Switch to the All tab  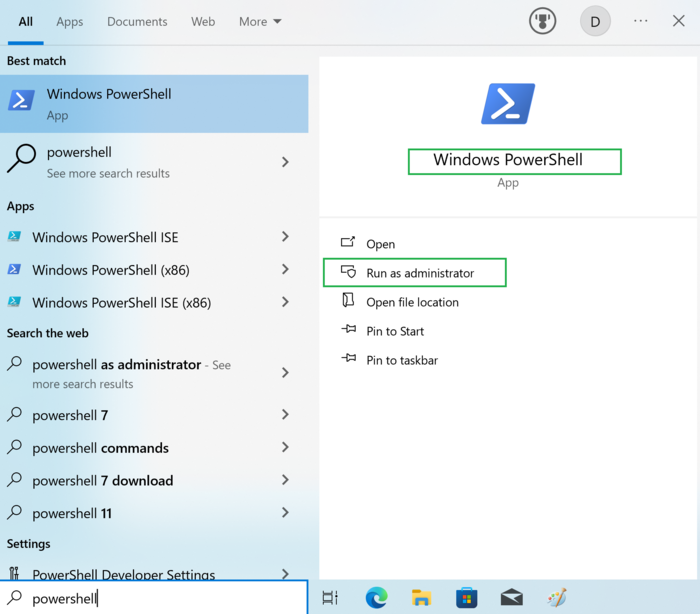[x=25, y=21]
